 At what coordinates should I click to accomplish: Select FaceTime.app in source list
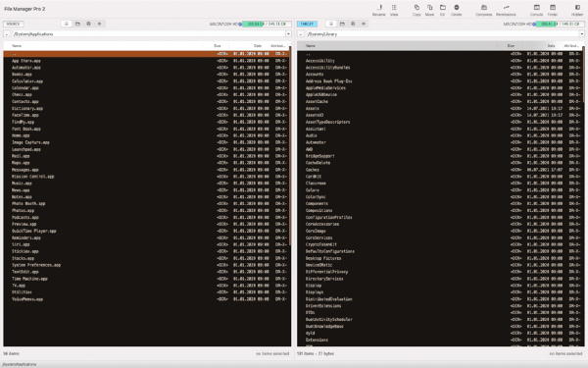click(x=146, y=115)
